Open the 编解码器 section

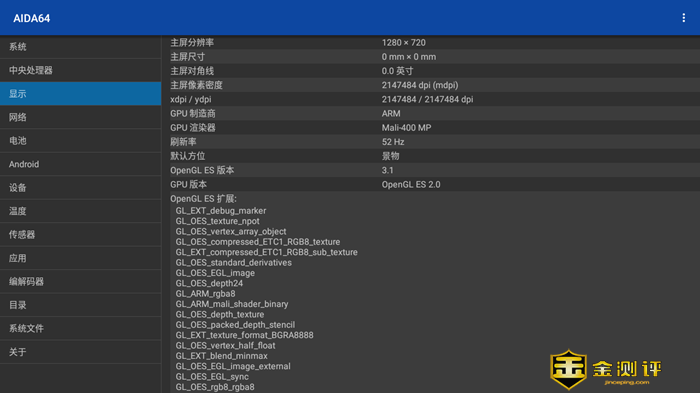click(80, 281)
